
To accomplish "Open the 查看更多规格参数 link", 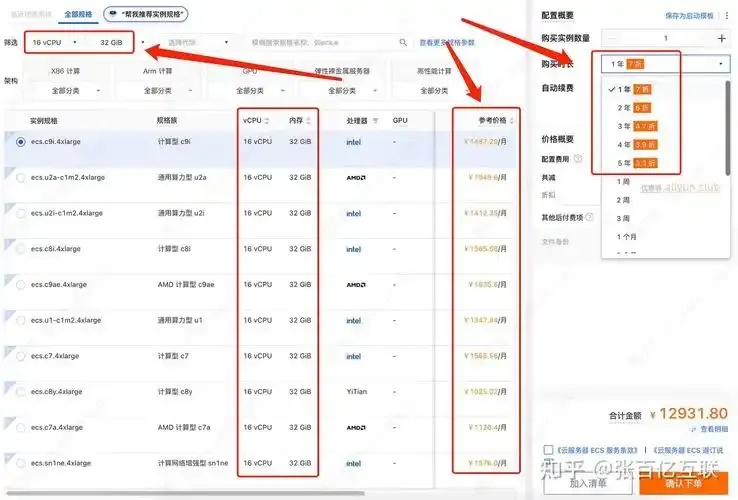I will [x=447, y=43].
